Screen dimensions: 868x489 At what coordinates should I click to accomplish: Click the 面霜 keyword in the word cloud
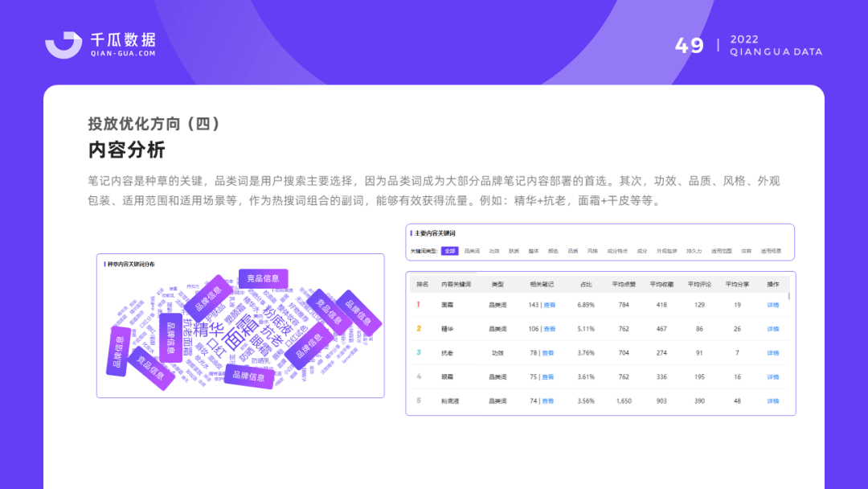coord(241,333)
